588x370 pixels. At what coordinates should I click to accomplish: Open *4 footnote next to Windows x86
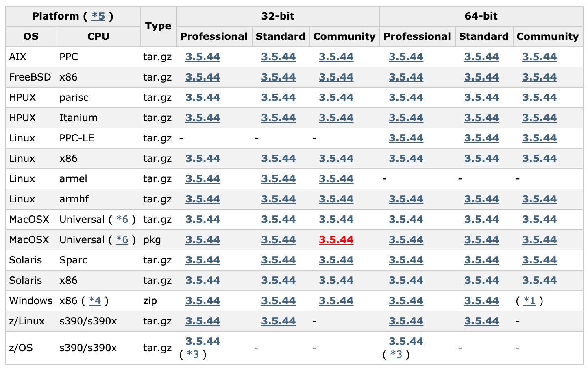pos(95,301)
